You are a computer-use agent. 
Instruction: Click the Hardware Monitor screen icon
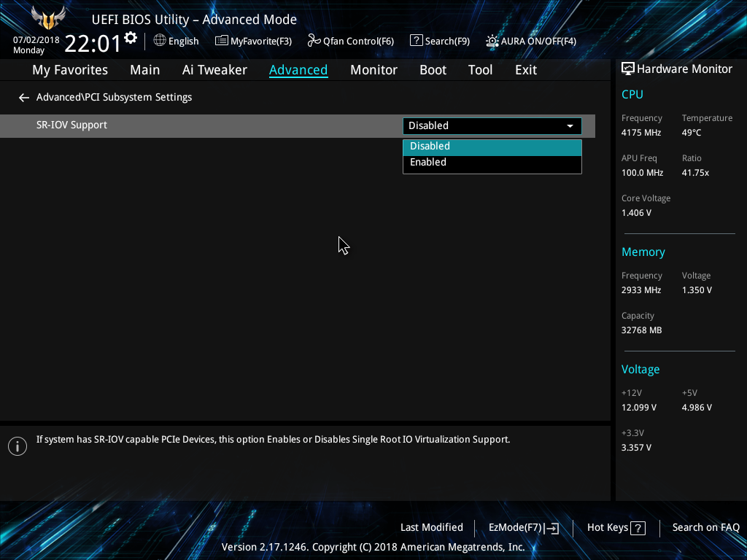[628, 69]
